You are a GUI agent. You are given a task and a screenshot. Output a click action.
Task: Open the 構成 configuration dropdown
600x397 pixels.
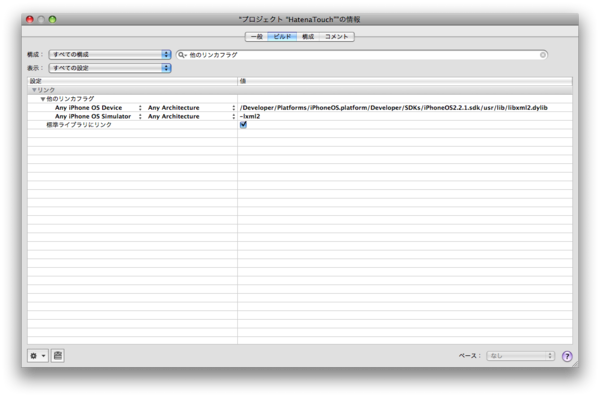[x=110, y=55]
